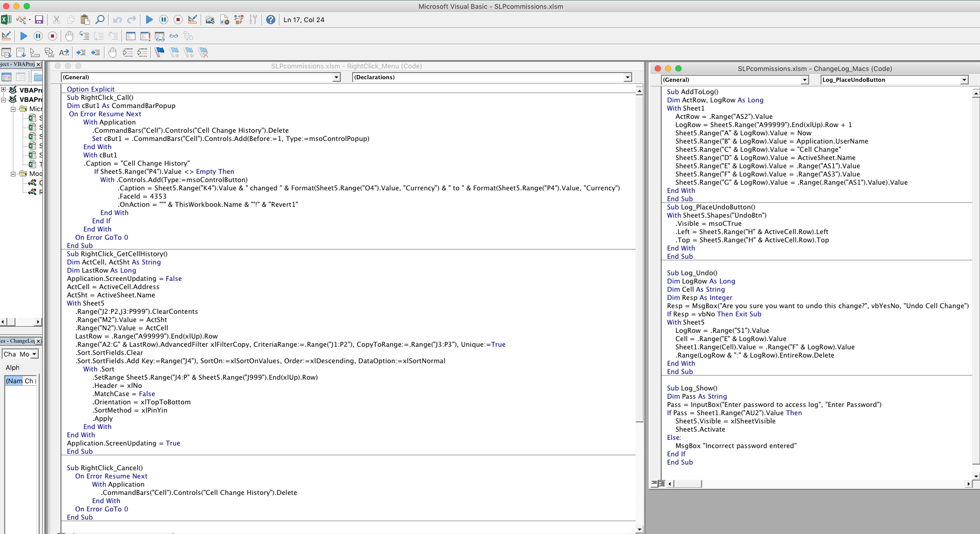Click the RightClick_Menu window's down scroll arrow
Screen dimensions: 980x534
point(639,529)
